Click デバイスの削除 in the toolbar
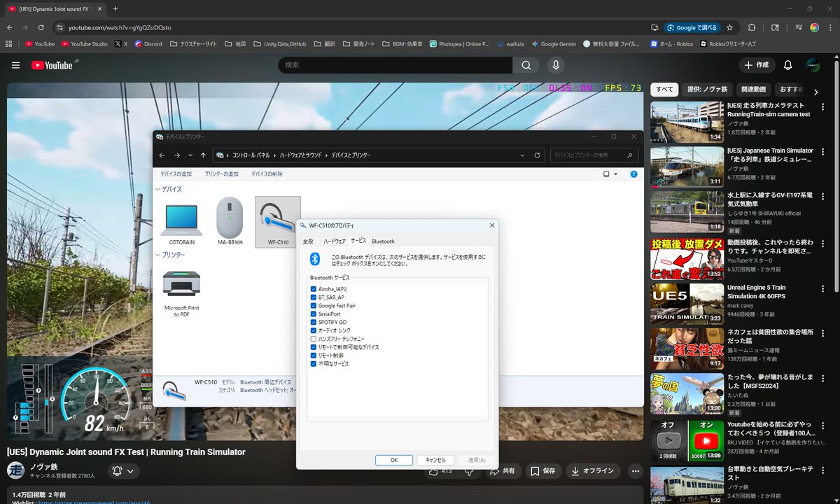 [x=267, y=174]
